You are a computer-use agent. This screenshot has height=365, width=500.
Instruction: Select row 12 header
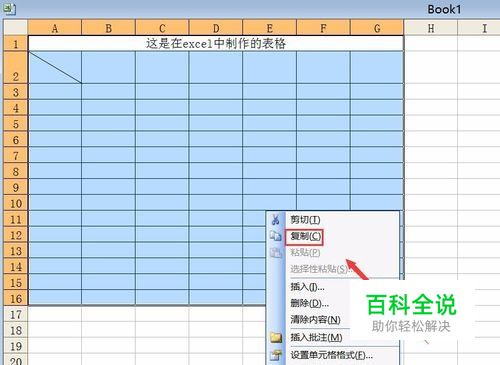pos(16,235)
